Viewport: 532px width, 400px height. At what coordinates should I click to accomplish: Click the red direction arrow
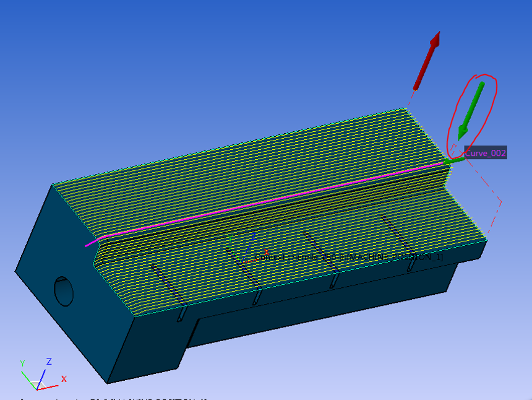point(427,59)
